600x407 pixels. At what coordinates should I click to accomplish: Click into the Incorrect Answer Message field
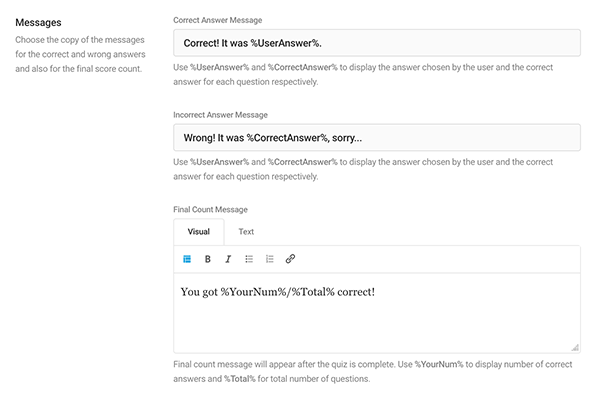tap(376, 137)
